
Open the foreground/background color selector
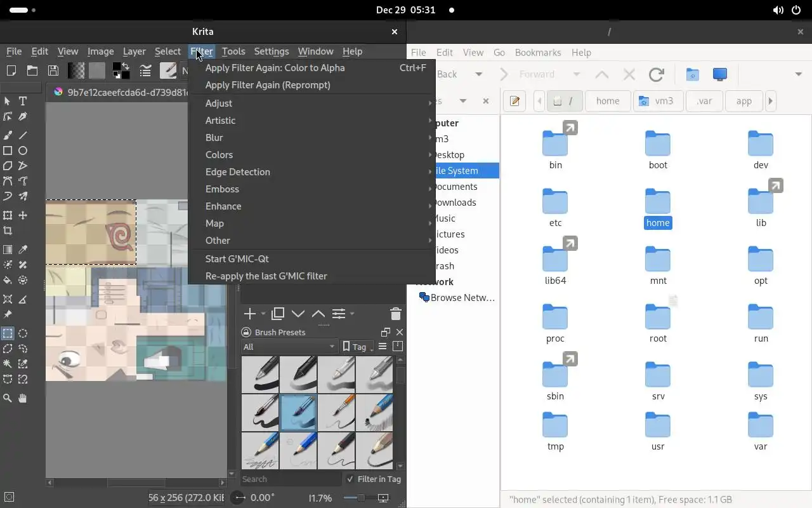pos(121,70)
